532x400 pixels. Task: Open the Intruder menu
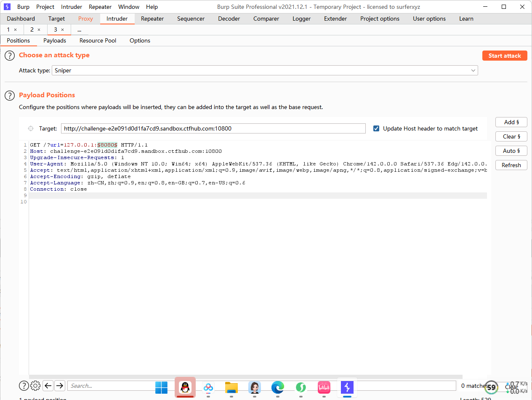72,7
